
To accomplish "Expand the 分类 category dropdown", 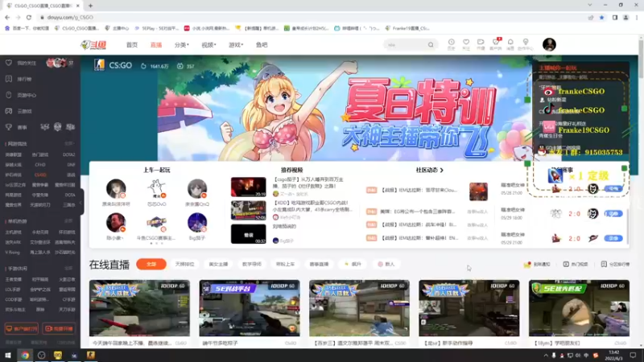I will (182, 45).
